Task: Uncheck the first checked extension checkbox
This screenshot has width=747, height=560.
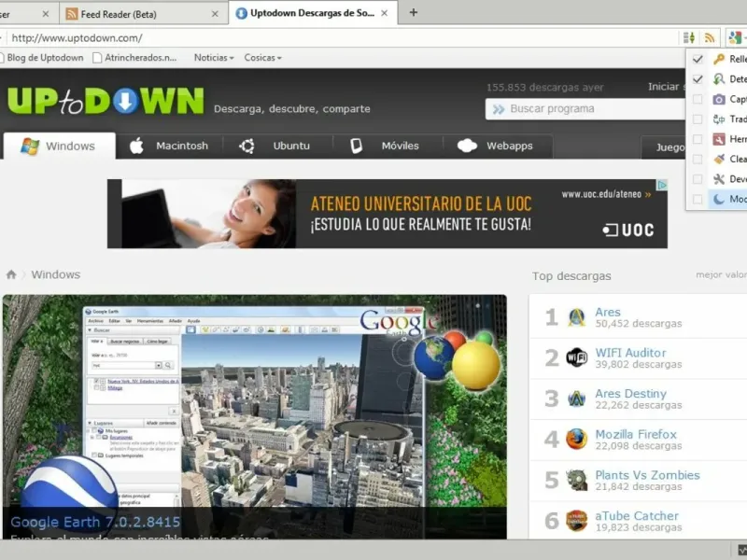Action: (698, 59)
